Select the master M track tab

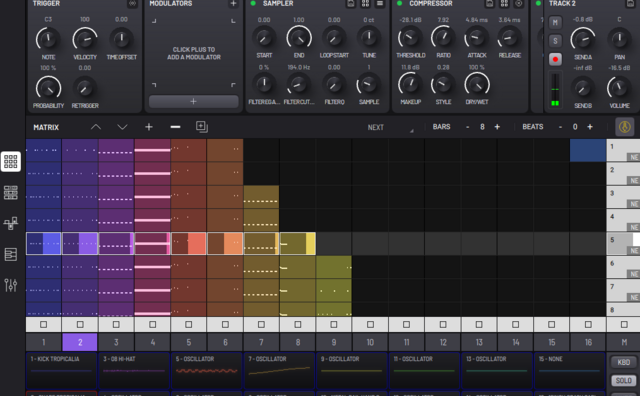tap(624, 342)
